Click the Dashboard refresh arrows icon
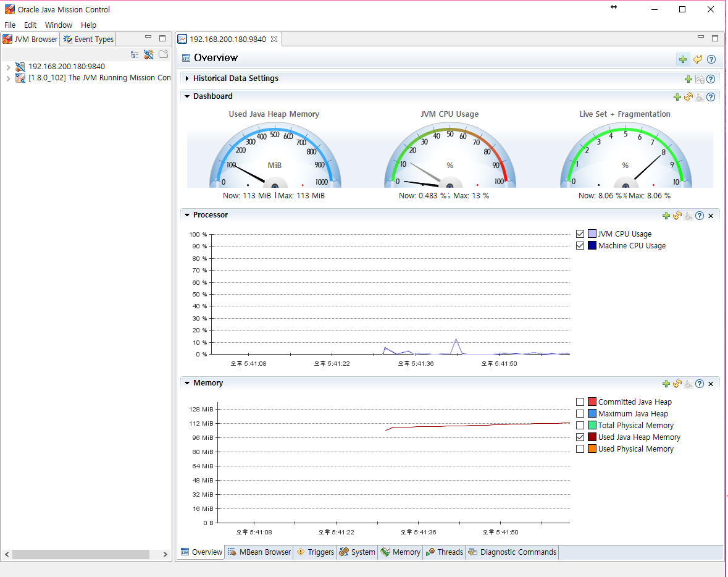Screen dimensions: 728x577 tap(688, 96)
